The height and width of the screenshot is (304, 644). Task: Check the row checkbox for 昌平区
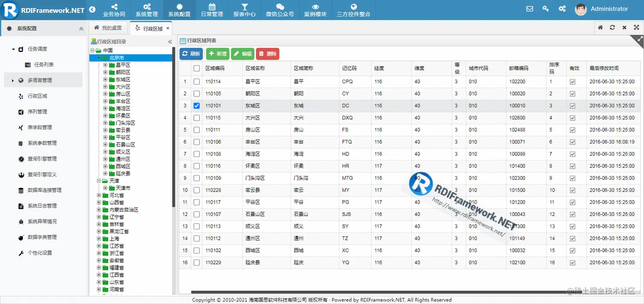(x=196, y=81)
